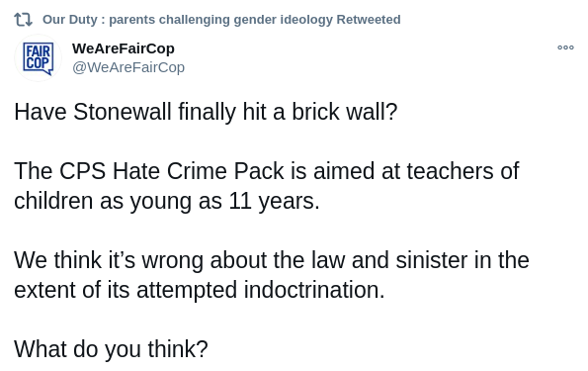Click "gender ideology" in the retweet header
The height and width of the screenshot is (371, 588).
[x=283, y=19]
